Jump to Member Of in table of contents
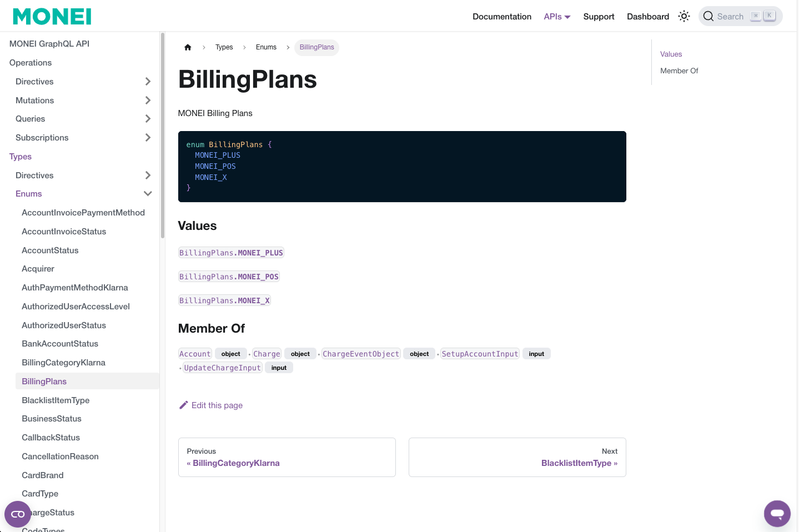The width and height of the screenshot is (799, 532). [x=679, y=71]
